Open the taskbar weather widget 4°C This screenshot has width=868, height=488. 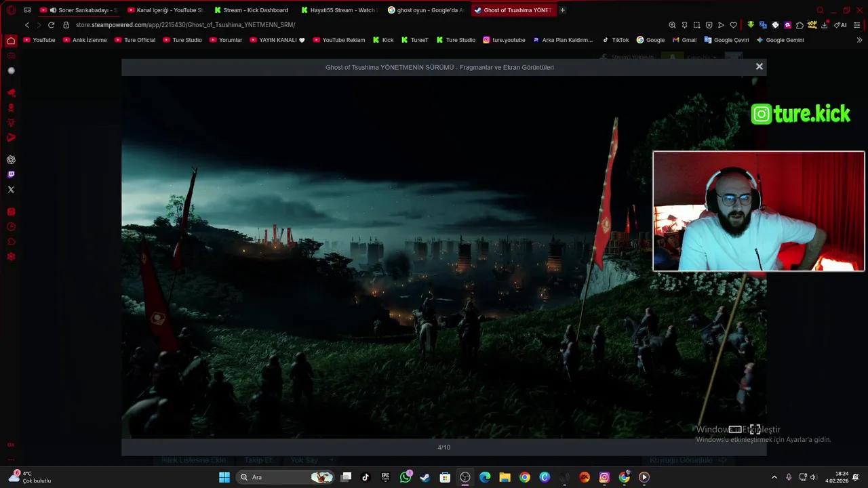coord(31,477)
